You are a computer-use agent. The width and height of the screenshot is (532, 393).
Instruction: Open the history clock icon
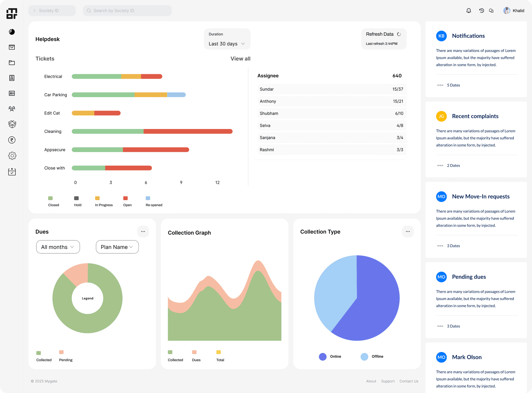click(x=481, y=11)
